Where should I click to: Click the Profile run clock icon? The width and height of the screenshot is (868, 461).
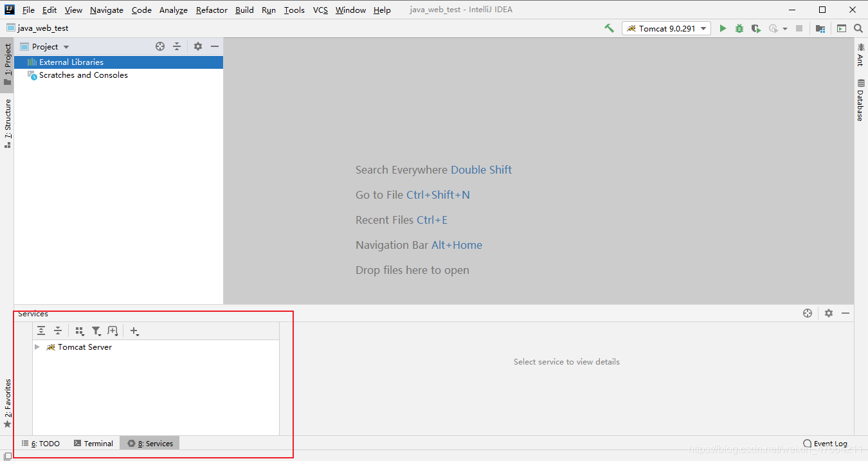pyautogui.click(x=773, y=28)
